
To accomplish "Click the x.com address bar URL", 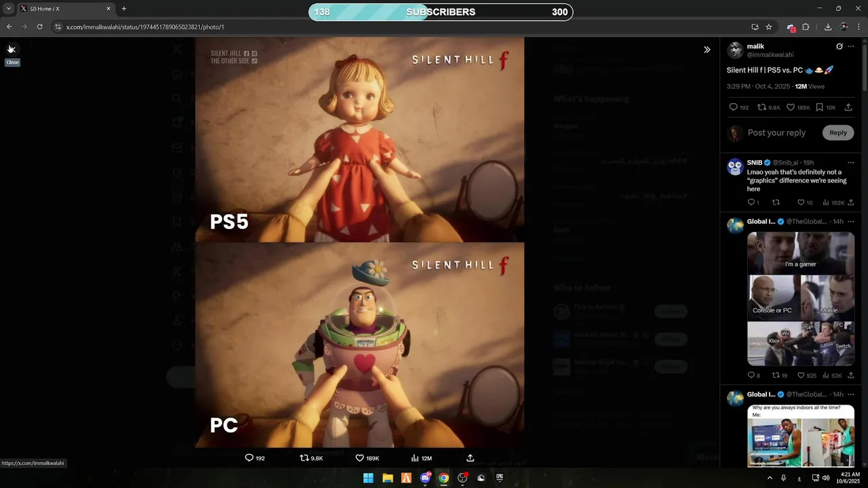I will (145, 27).
